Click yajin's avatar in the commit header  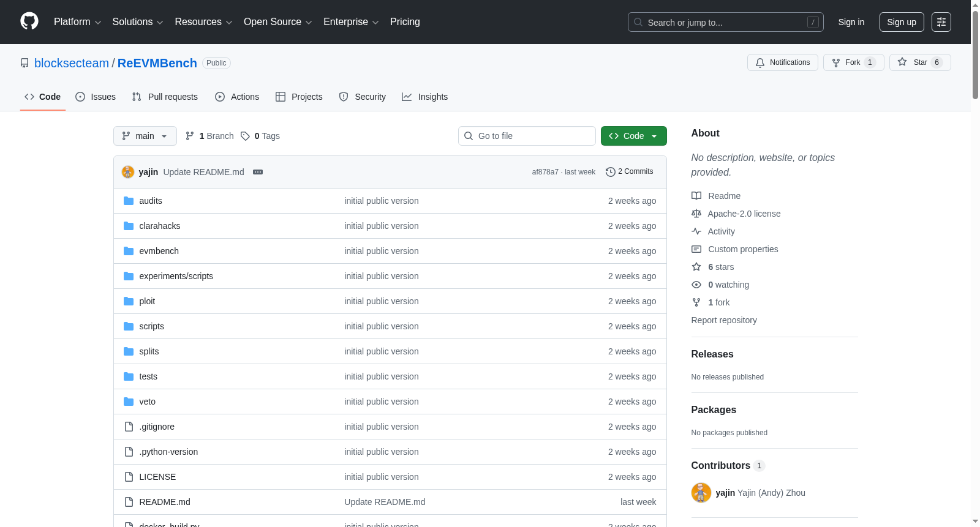pos(128,172)
